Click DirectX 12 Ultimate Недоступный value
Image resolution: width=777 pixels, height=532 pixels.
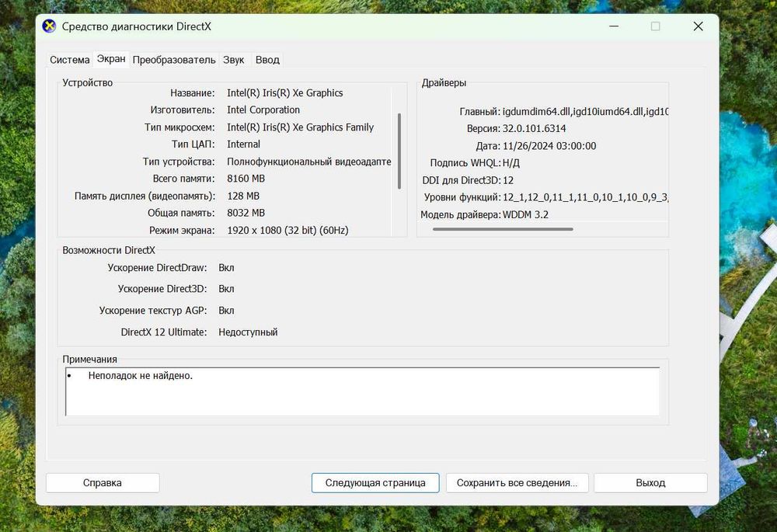coord(248,332)
